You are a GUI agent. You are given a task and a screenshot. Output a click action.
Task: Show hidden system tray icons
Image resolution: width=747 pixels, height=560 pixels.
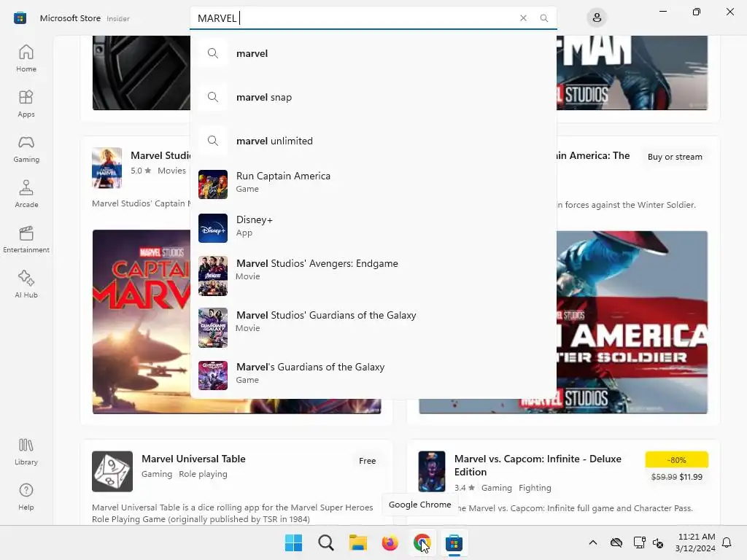point(592,542)
